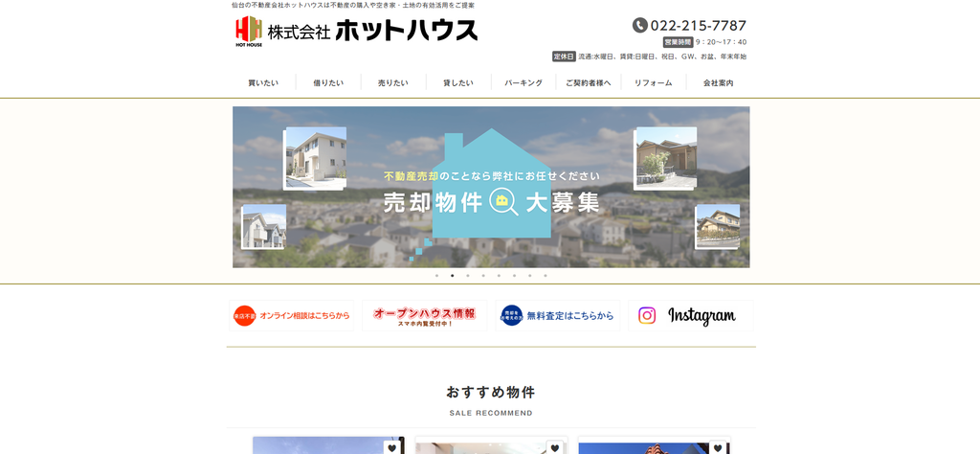Click the 定休日 label

tap(564, 57)
